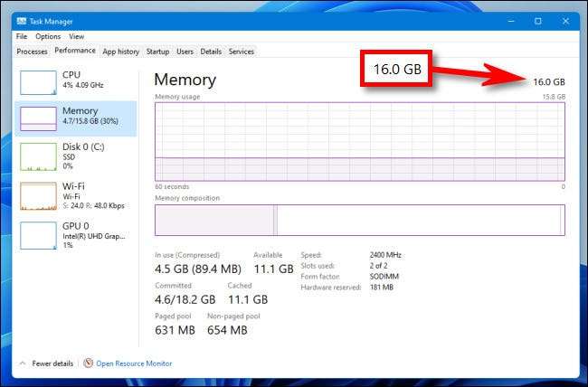The image size is (588, 387).
Task: Click the Open Resource Monitor icon
Action: [x=88, y=363]
